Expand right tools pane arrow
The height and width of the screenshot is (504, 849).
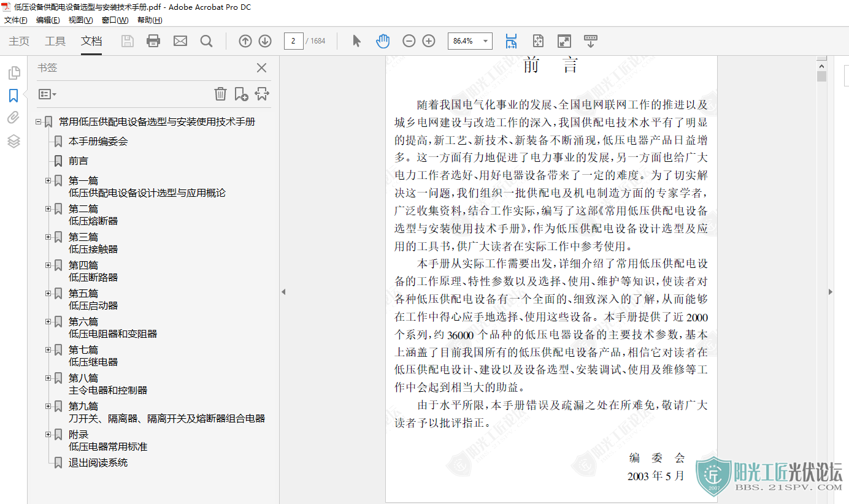point(831,292)
